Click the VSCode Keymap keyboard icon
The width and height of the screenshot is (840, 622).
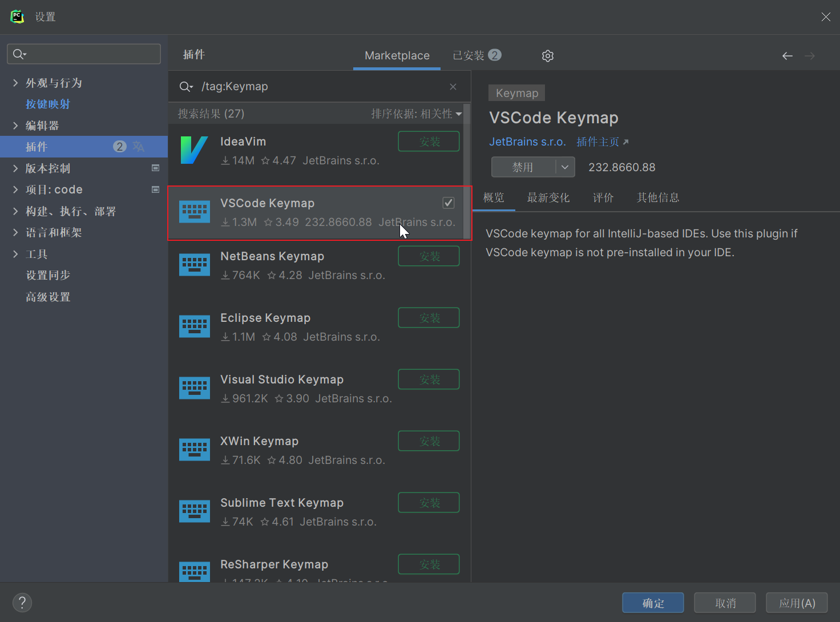195,212
